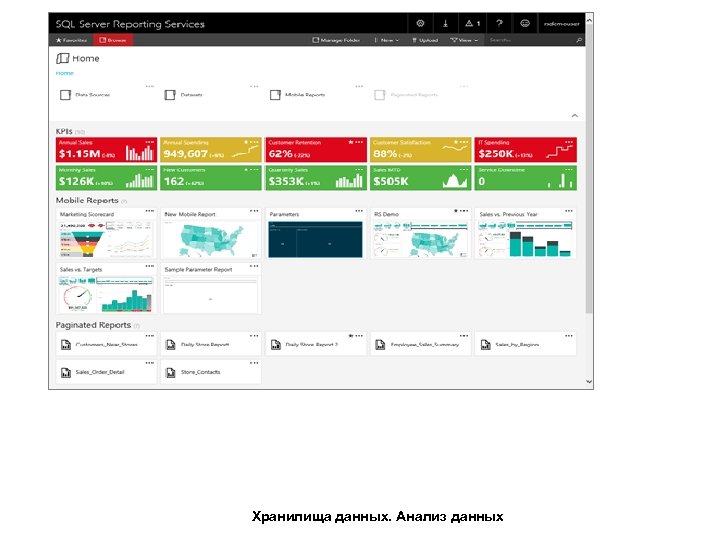Switch to the Browse tab
720x540 pixels.
click(x=113, y=40)
